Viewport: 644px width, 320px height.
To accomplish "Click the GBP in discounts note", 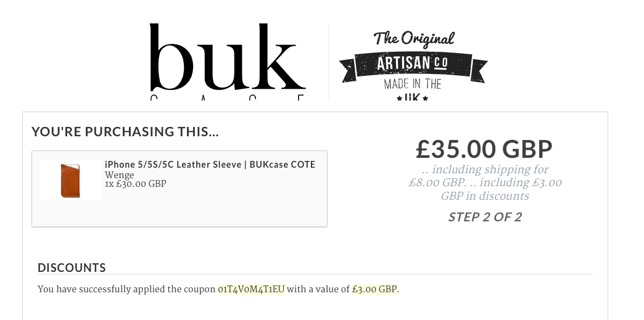I will coord(485,196).
